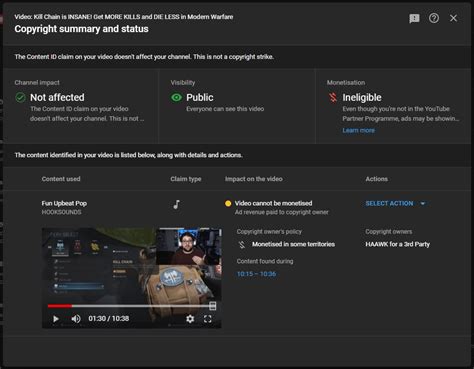Image resolution: width=474 pixels, height=369 pixels.
Task: Click the Monetised in some territories policy icon
Action: coord(242,245)
